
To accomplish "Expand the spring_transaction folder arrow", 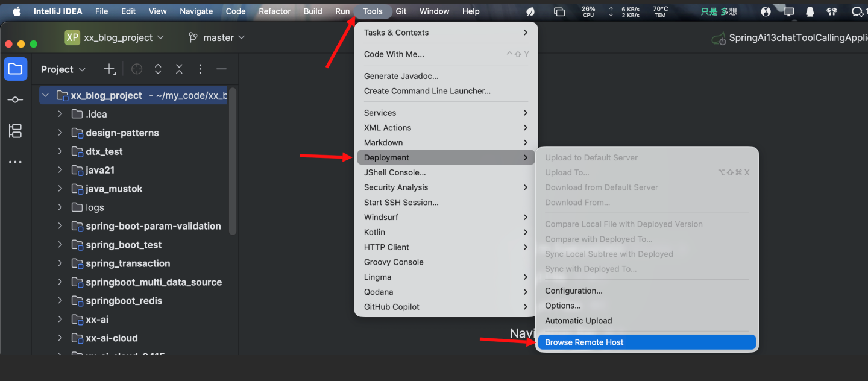I will (x=60, y=263).
